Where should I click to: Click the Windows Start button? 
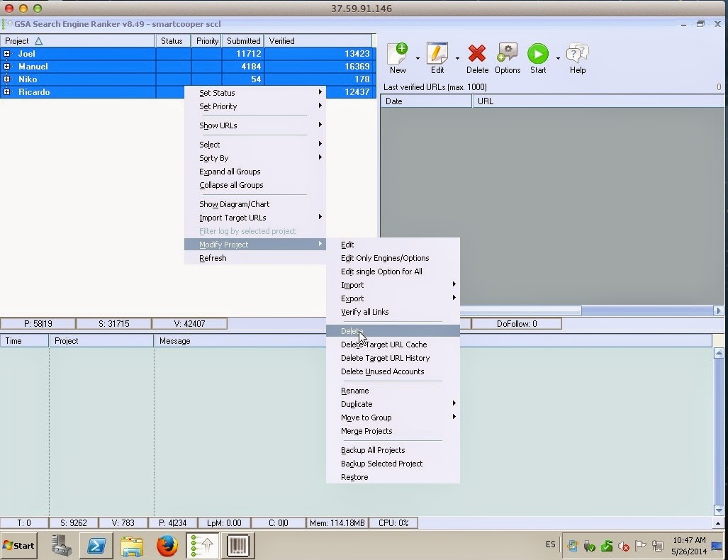(x=19, y=546)
